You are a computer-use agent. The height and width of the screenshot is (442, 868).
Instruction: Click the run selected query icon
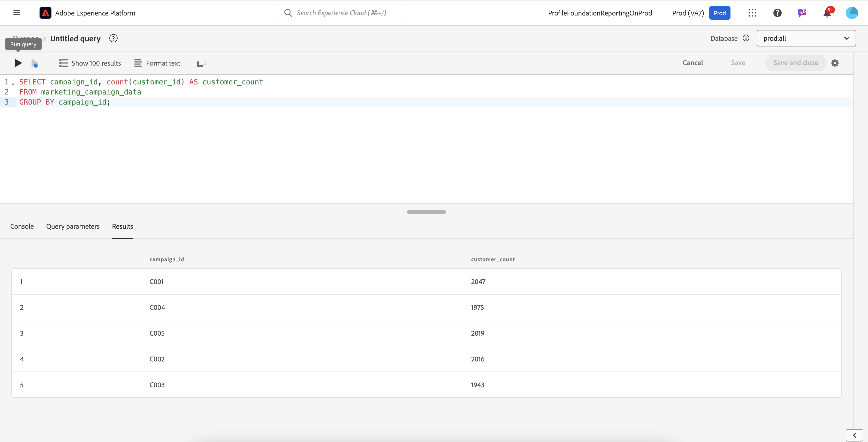[35, 63]
